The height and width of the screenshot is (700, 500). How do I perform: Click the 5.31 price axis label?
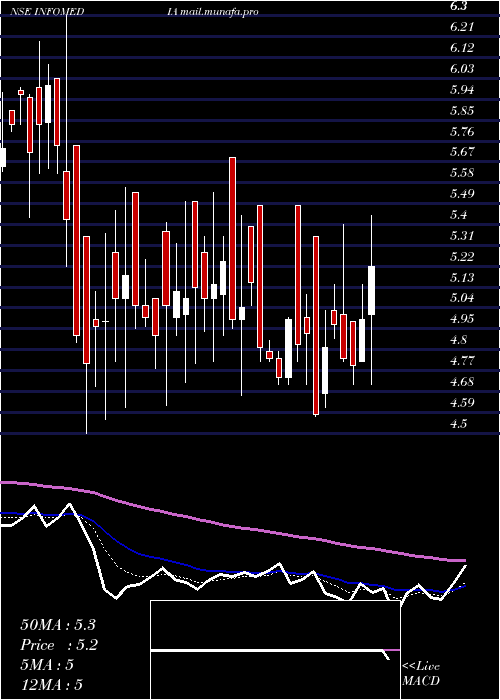pyautogui.click(x=462, y=236)
